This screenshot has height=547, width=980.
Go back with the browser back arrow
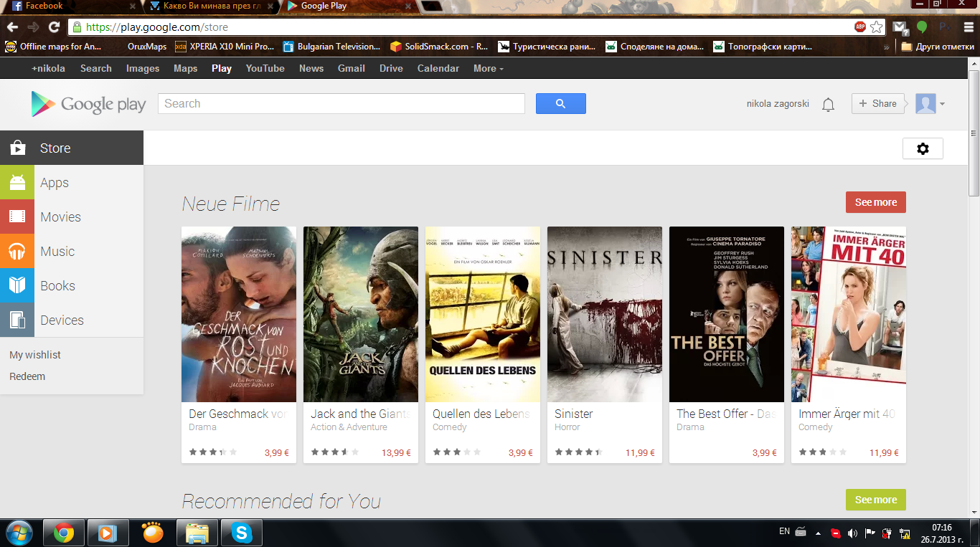(x=12, y=27)
